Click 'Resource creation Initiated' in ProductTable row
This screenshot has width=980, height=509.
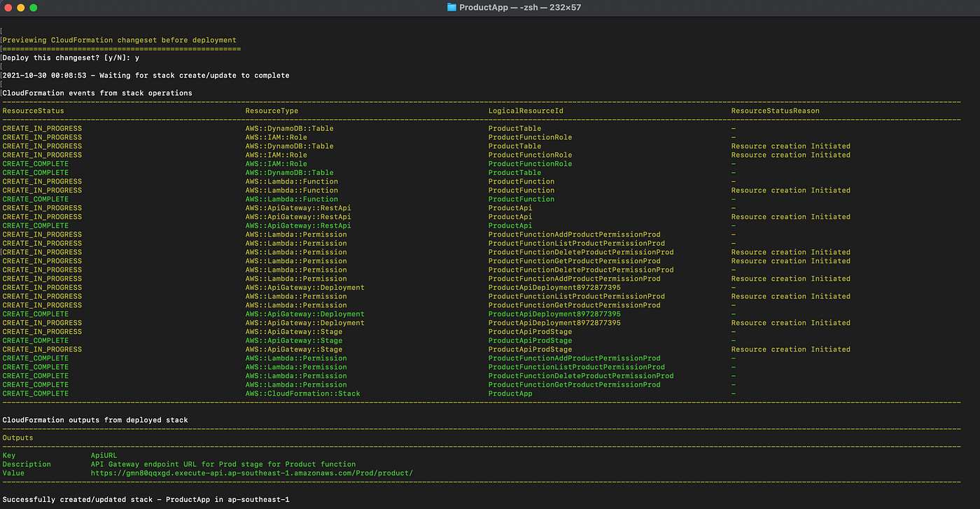coord(791,146)
